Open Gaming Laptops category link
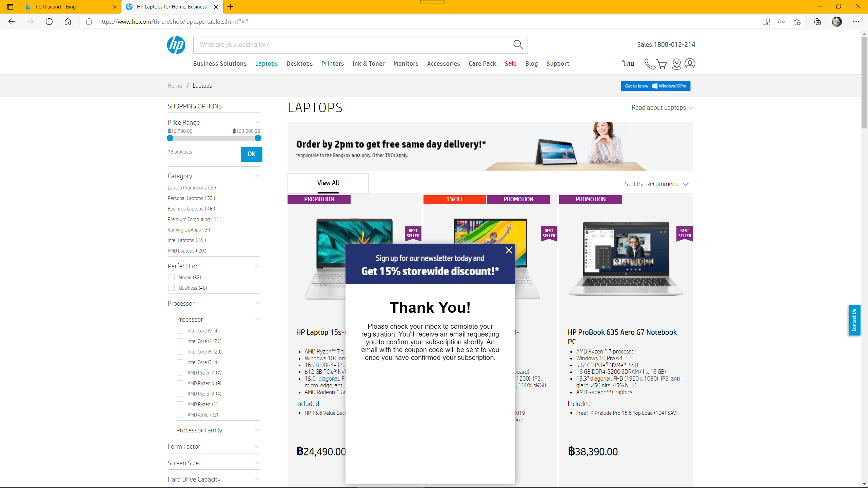868x488 pixels. pos(189,230)
